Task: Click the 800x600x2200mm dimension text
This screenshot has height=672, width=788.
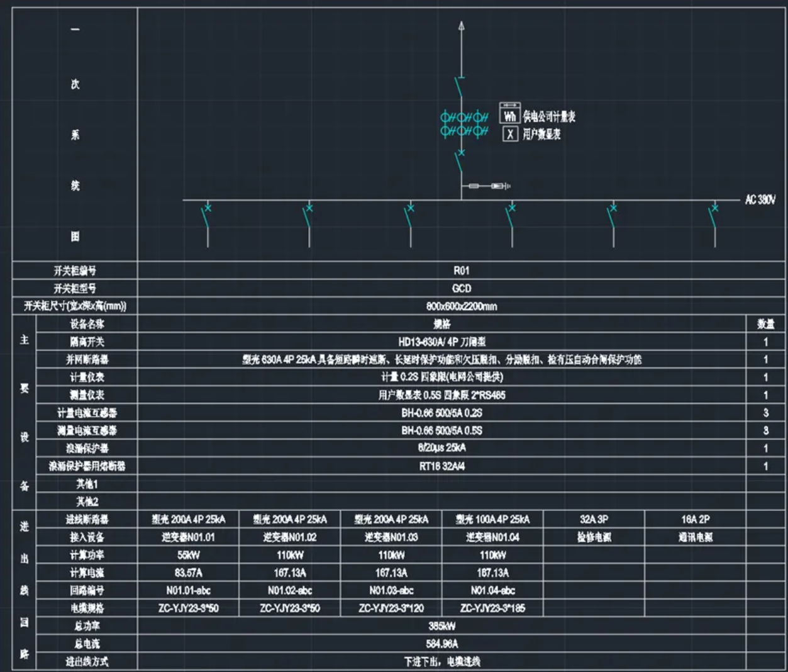Action: click(x=461, y=306)
